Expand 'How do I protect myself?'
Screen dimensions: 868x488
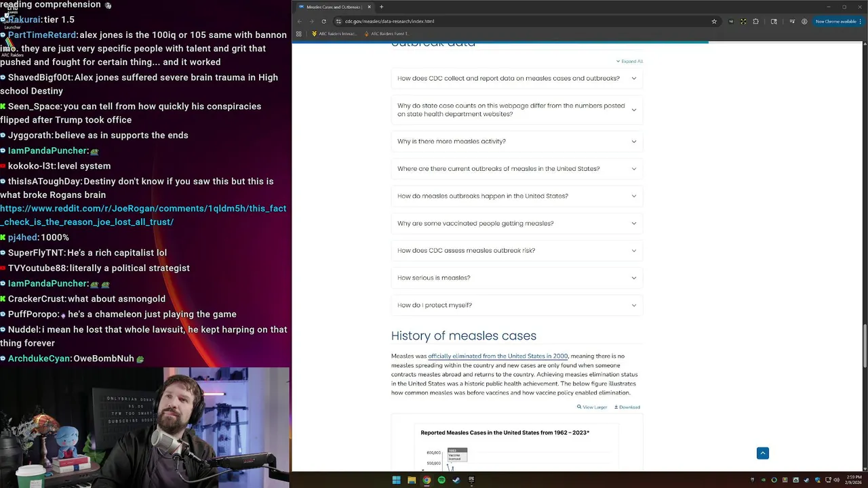point(517,305)
